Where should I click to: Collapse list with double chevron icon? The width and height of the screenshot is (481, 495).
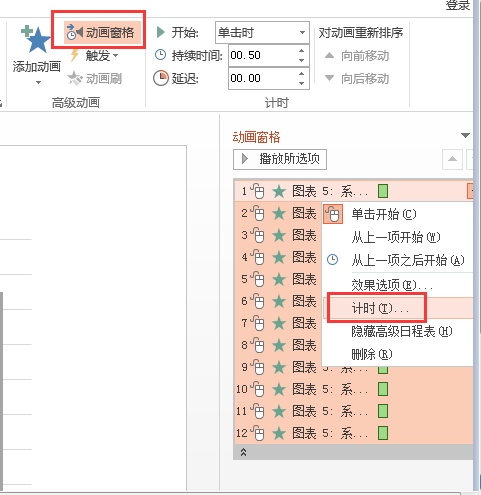click(243, 452)
